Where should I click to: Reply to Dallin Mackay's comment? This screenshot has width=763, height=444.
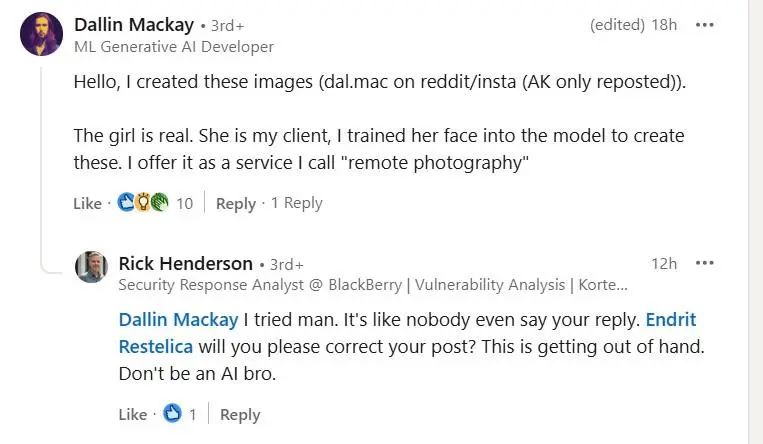(236, 204)
